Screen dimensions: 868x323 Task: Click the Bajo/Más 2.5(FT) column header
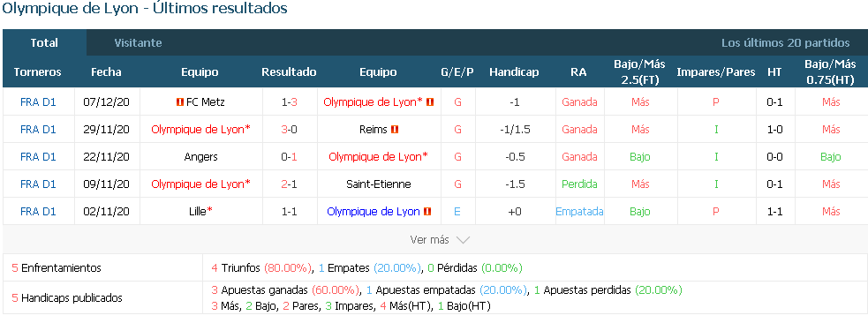[639, 71]
